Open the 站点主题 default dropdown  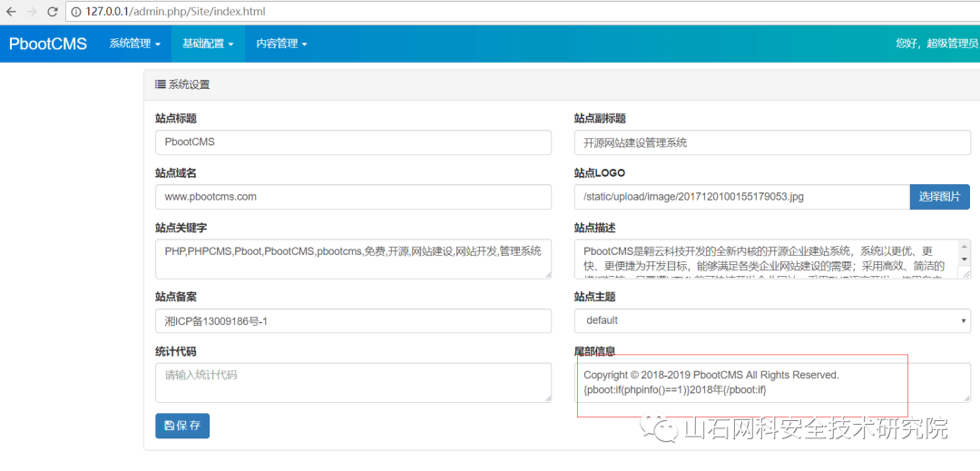click(772, 320)
